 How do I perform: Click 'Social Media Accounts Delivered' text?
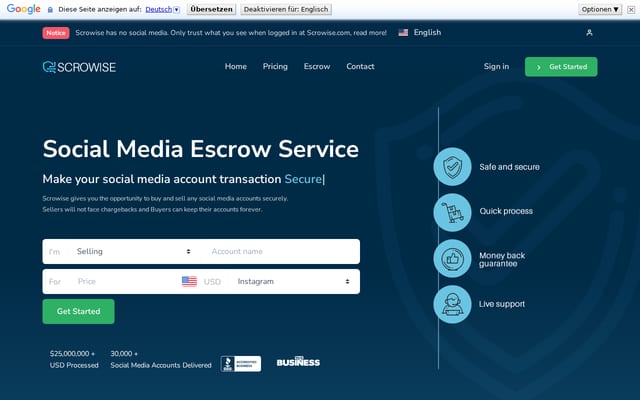(161, 365)
